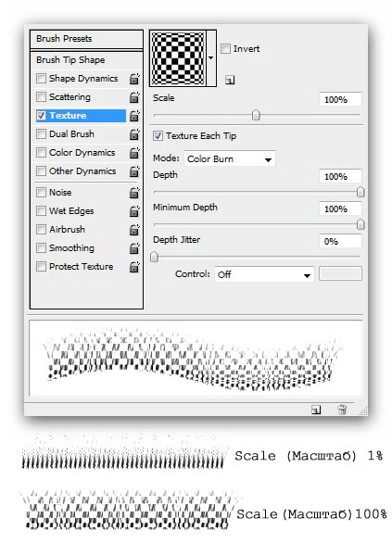This screenshot has width=392, height=543.
Task: Click the Depth percentage field
Action: [x=340, y=177]
